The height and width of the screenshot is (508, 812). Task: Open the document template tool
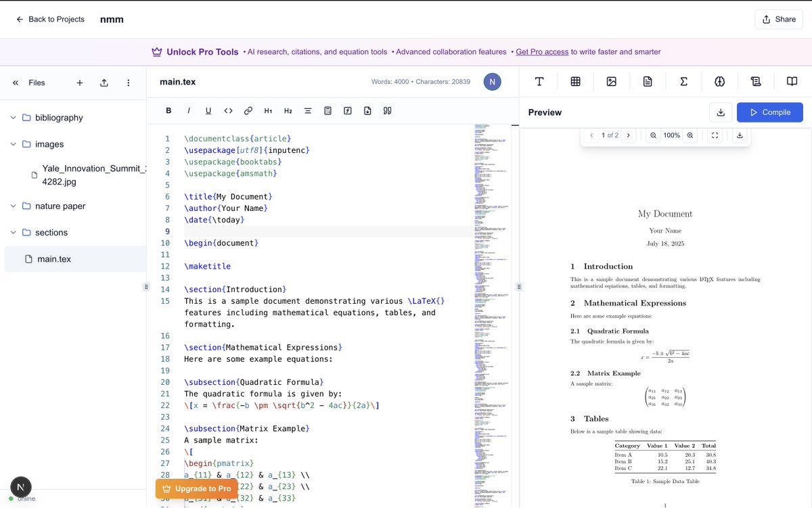[x=648, y=82]
